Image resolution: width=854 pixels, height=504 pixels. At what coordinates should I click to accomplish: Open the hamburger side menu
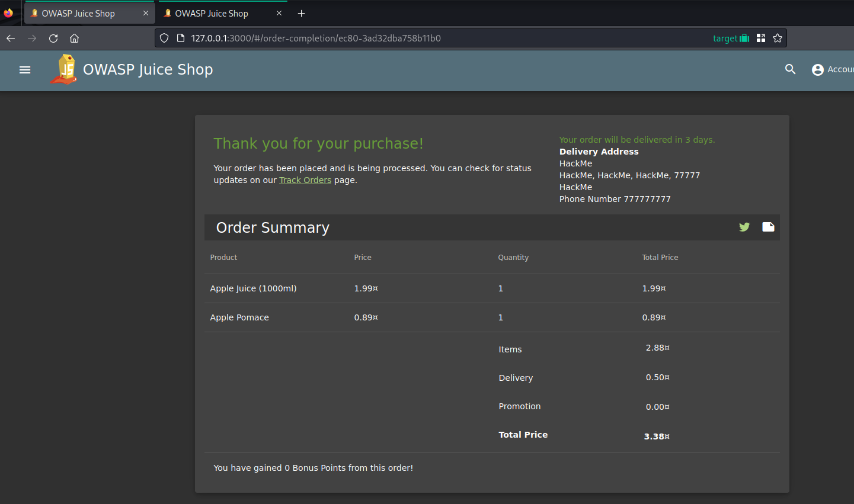pyautogui.click(x=25, y=70)
